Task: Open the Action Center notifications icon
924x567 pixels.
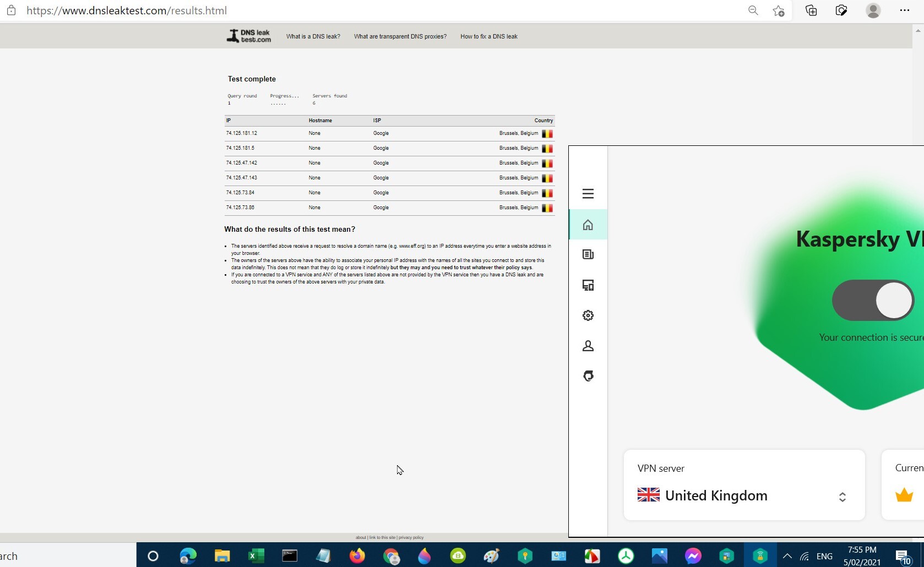Action: point(903,557)
